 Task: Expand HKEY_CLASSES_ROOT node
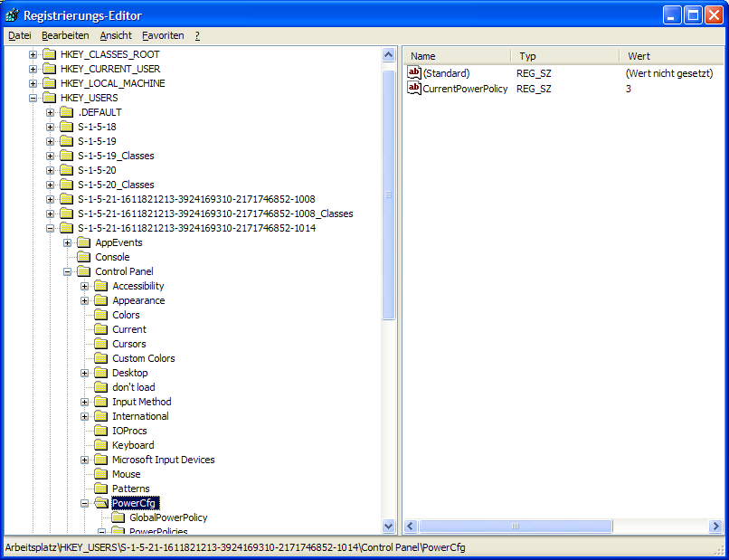pyautogui.click(x=33, y=55)
